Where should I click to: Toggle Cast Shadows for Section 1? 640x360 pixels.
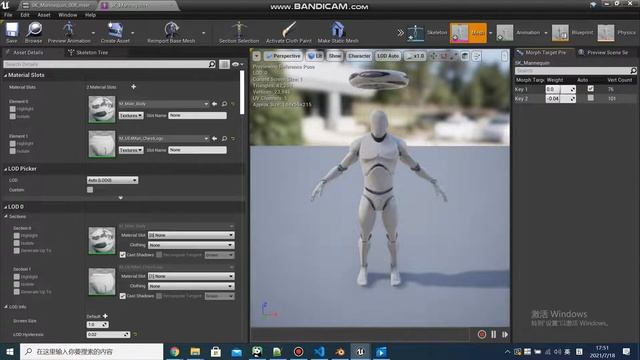[x=122, y=296]
